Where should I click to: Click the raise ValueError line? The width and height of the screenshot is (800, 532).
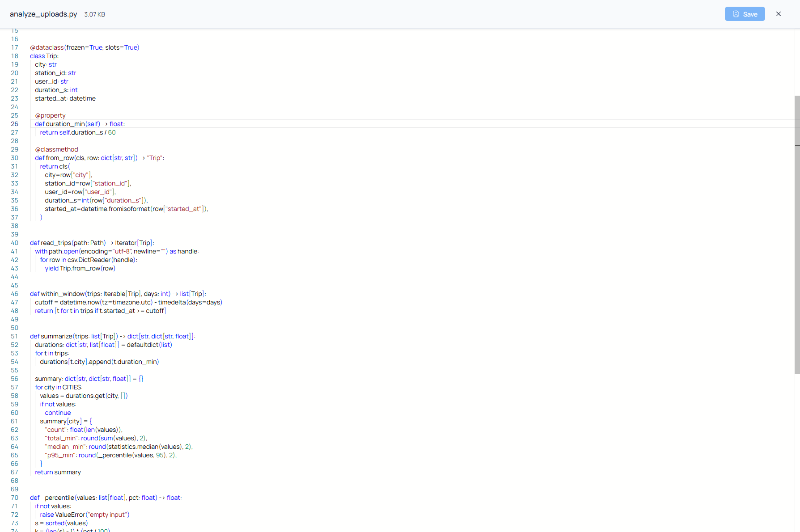[85, 515]
